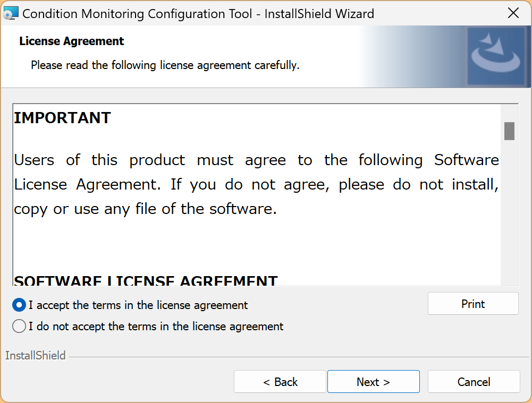Click the "Users of this product" paragraph
Image resolution: width=532 pixels, height=403 pixels.
point(256,184)
